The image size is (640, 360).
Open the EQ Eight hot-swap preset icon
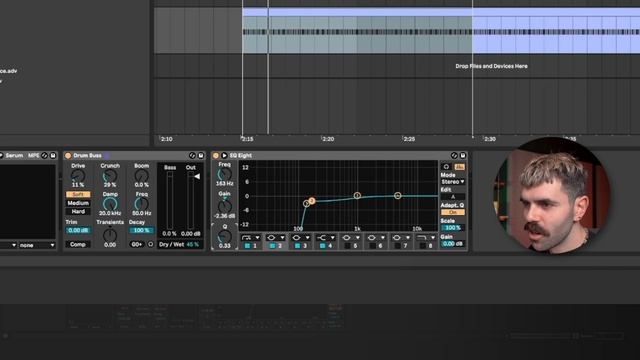(454, 156)
